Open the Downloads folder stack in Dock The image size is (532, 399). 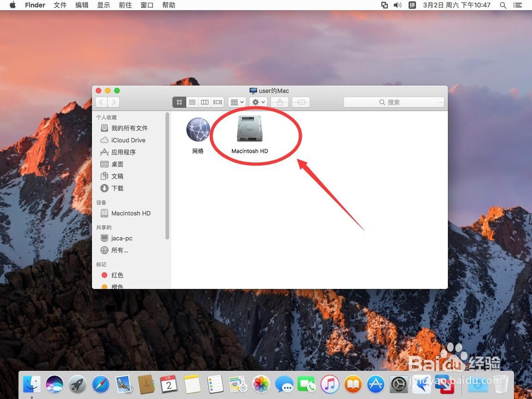coord(478,385)
